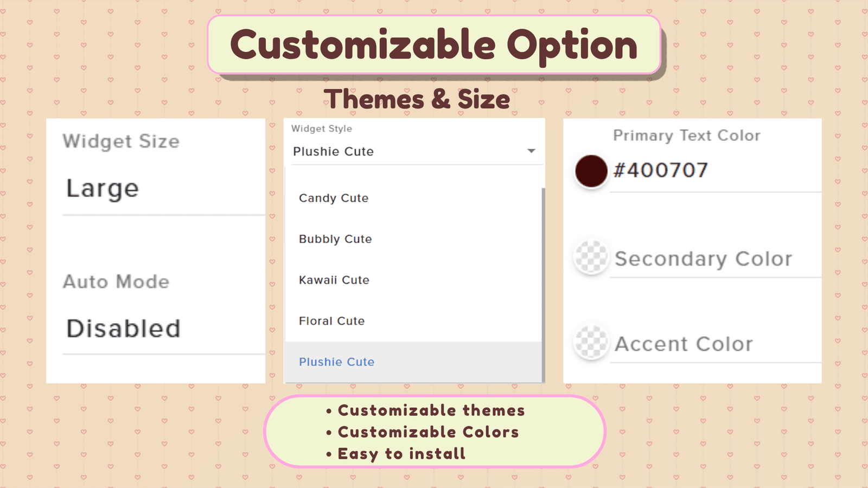The image size is (868, 488).
Task: Click the Customizable Option title banner
Action: (434, 44)
